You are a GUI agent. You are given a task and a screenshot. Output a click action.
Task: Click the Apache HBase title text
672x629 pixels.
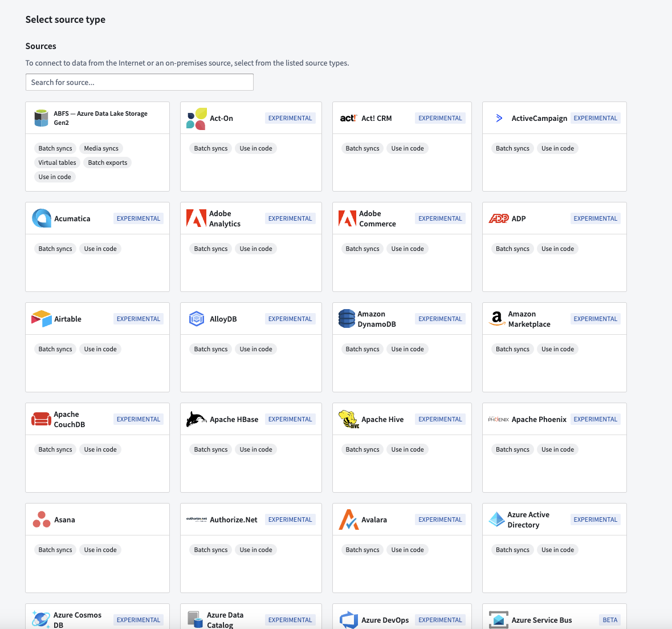click(x=234, y=419)
